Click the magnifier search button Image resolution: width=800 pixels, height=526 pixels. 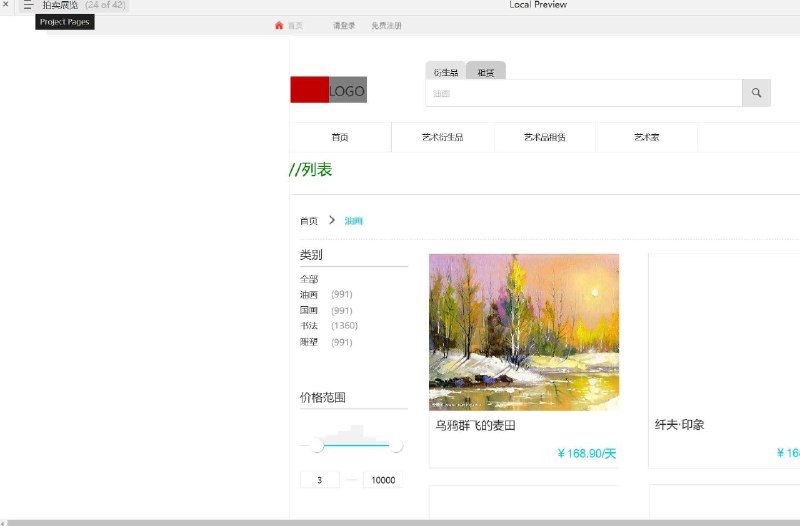click(756, 93)
